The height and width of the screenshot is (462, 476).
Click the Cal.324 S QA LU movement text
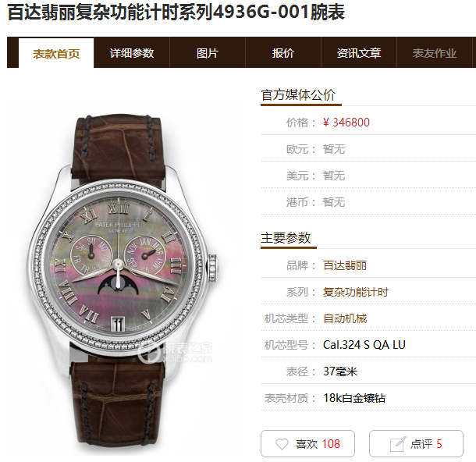click(364, 345)
